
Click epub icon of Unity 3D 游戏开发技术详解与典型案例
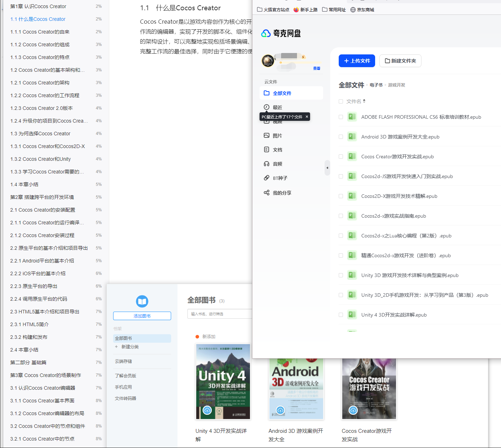352,275
